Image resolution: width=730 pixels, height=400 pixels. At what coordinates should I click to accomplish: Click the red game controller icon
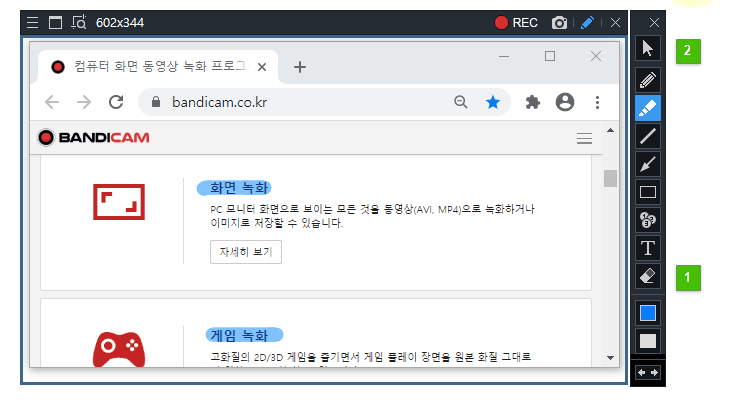point(119,349)
